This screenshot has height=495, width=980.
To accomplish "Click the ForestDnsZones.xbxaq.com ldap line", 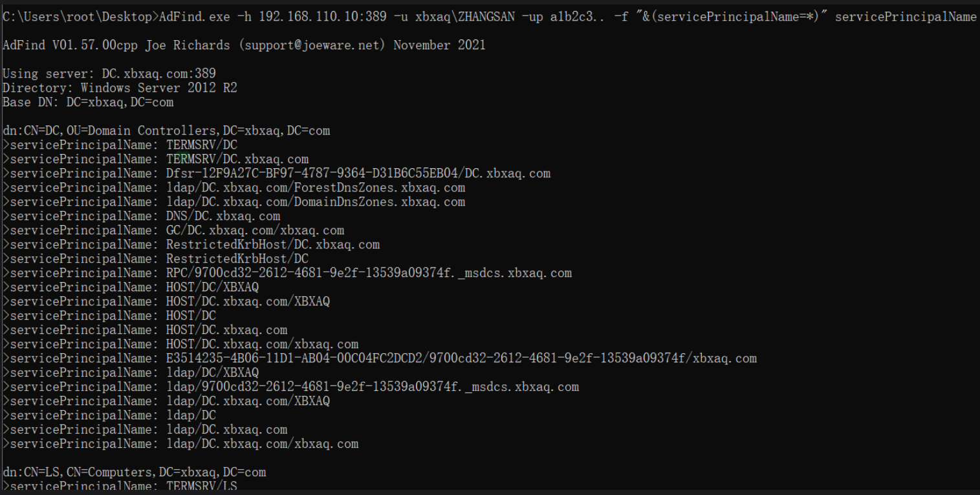I will [234, 188].
